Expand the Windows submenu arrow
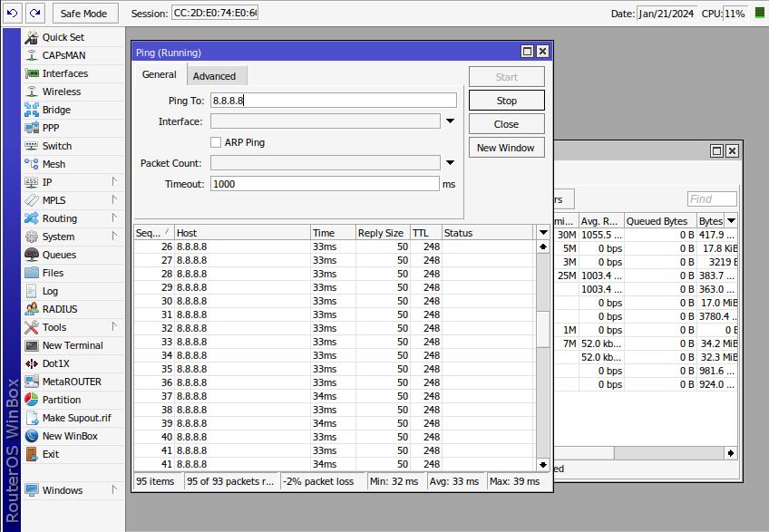The image size is (769, 532). coord(114,489)
